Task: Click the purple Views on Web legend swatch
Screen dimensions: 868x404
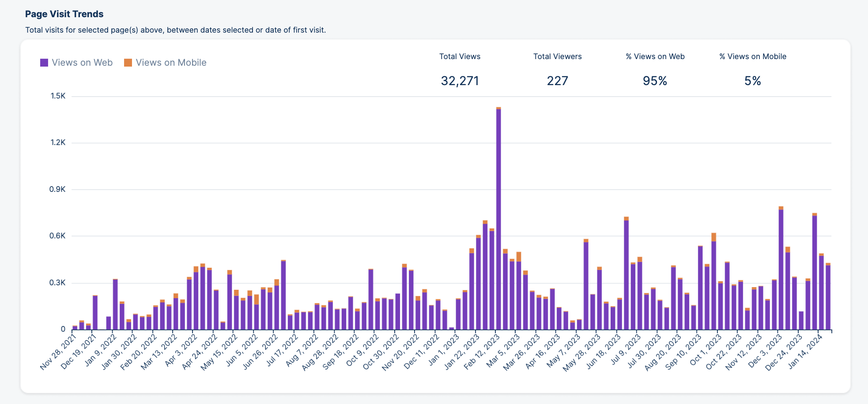Action: coord(44,63)
